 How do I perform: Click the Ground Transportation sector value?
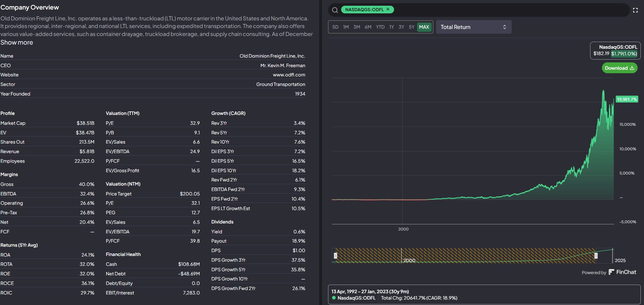pyautogui.click(x=281, y=84)
